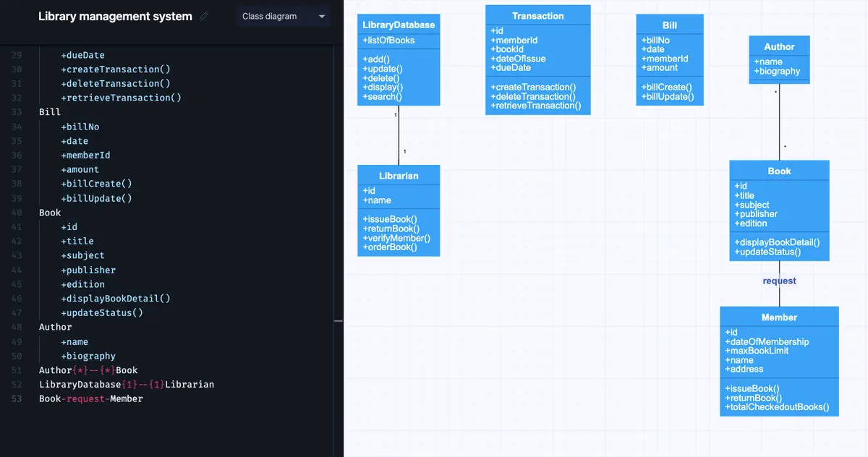
Task: Click '+returnBook()' in the Member node
Action: 754,398
